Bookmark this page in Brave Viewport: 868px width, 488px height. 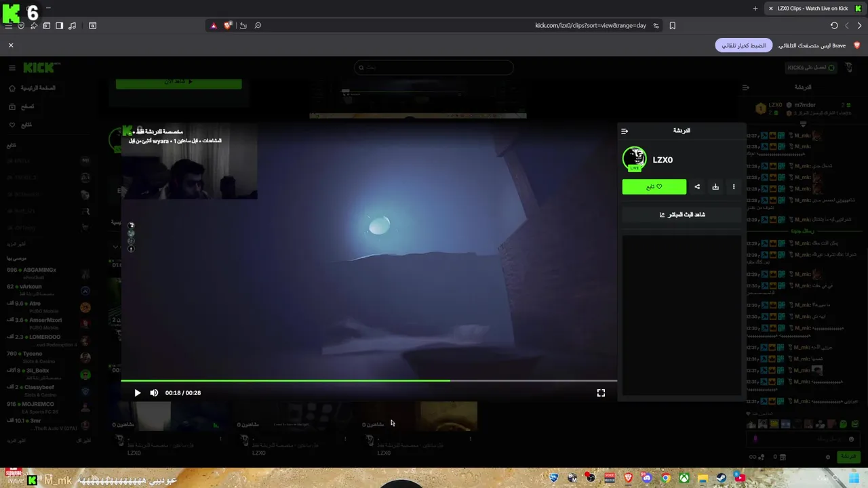pyautogui.click(x=673, y=26)
